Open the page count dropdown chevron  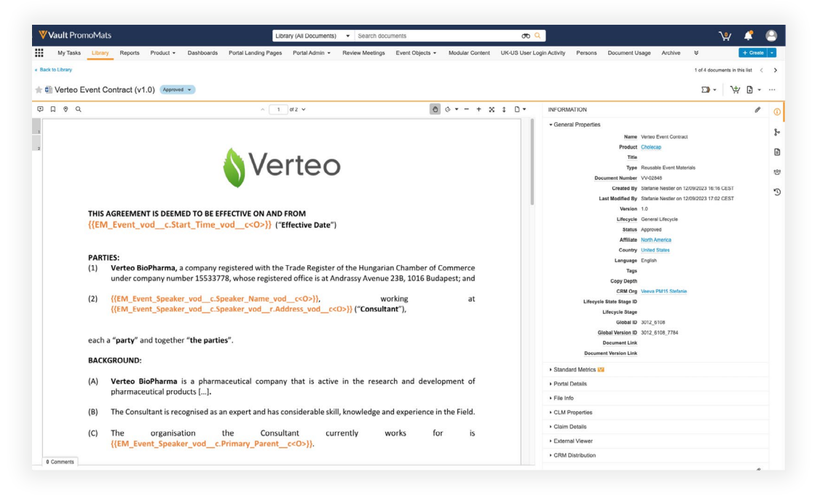pyautogui.click(x=304, y=110)
